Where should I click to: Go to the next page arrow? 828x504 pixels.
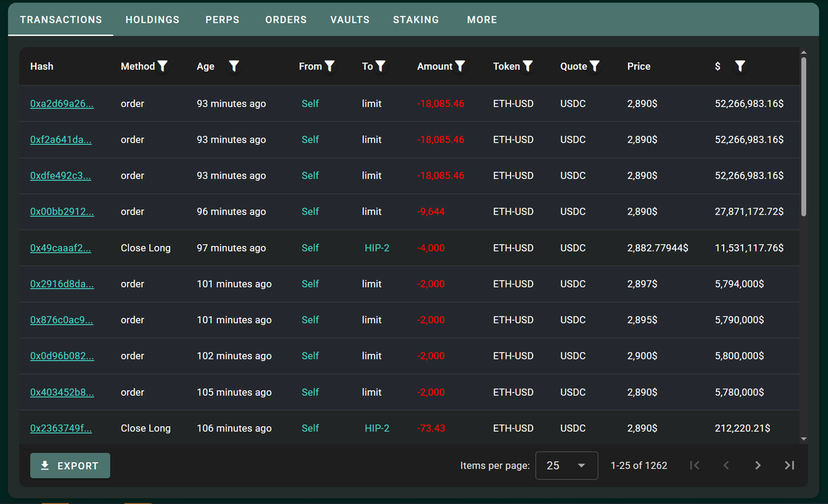pos(758,465)
